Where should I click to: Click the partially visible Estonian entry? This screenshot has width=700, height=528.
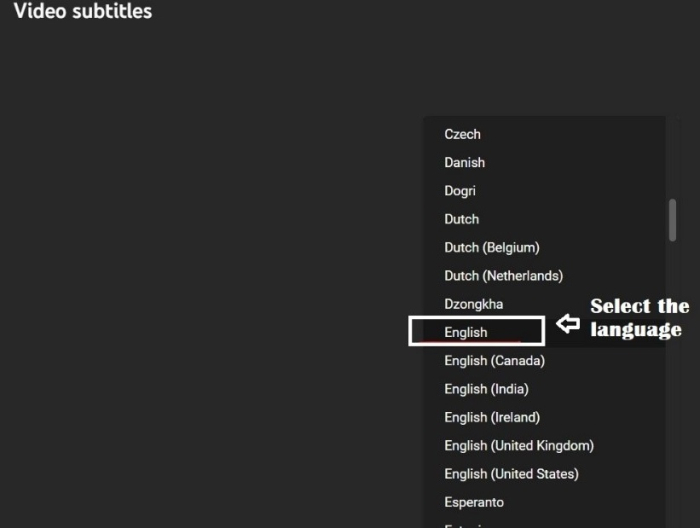[470, 523]
